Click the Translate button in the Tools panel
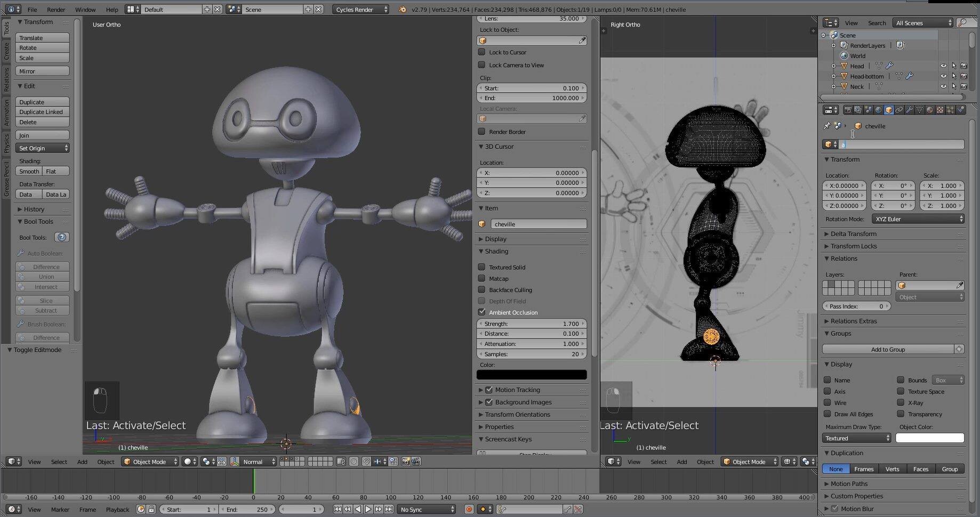 click(x=42, y=37)
